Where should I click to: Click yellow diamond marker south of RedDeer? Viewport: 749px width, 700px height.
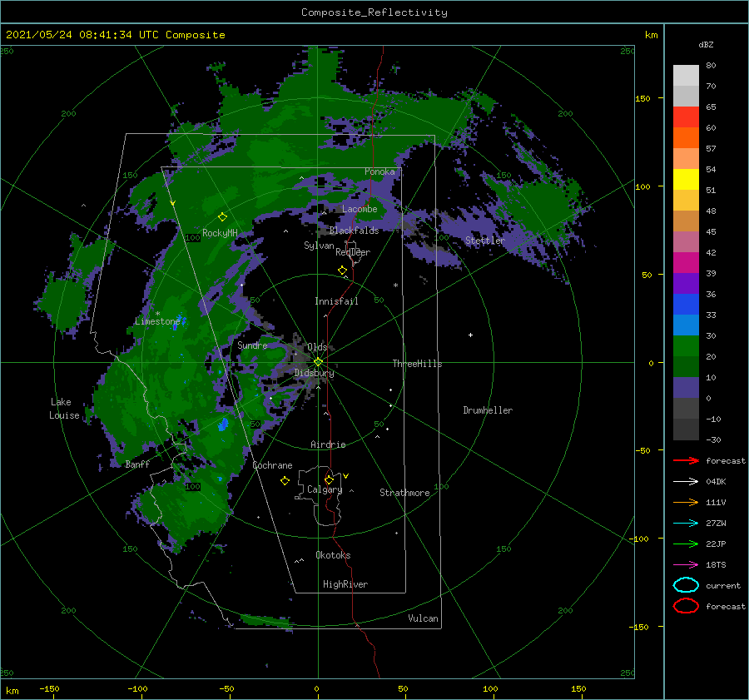pyautogui.click(x=342, y=271)
